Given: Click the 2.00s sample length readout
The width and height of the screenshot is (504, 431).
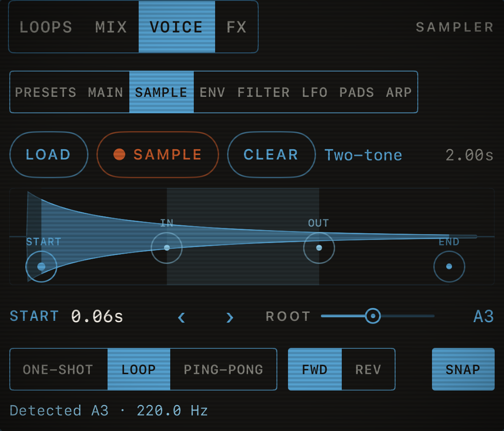Looking at the screenshot, I should pos(469,155).
